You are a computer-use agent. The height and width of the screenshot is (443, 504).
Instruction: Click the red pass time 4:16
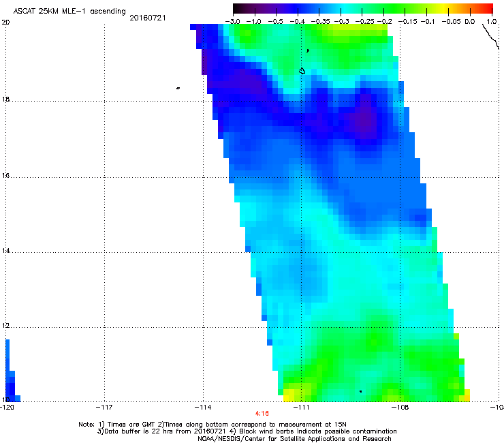coord(262,414)
